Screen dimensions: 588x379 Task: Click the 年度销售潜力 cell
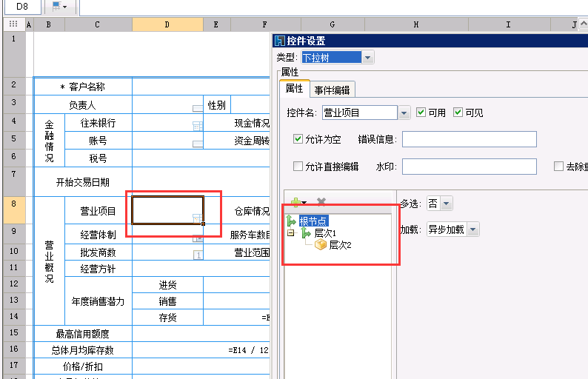tap(98, 301)
